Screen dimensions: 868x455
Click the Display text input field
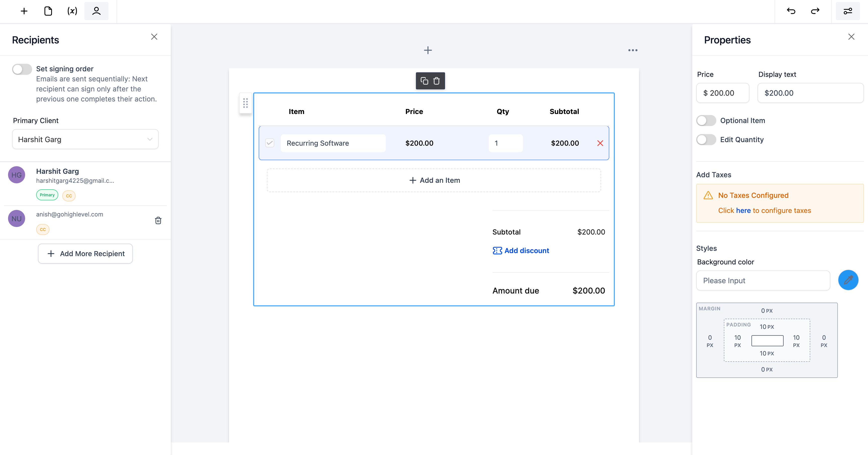pyautogui.click(x=810, y=93)
